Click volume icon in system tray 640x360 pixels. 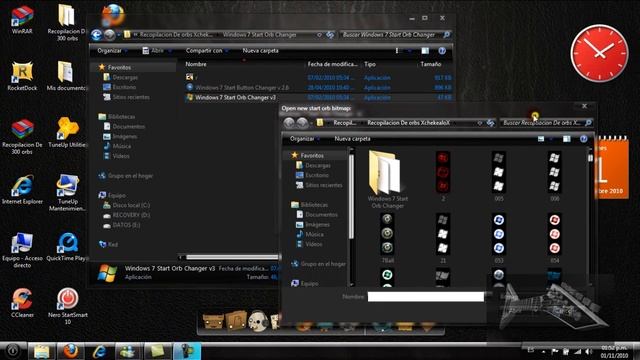pyautogui.click(x=588, y=351)
